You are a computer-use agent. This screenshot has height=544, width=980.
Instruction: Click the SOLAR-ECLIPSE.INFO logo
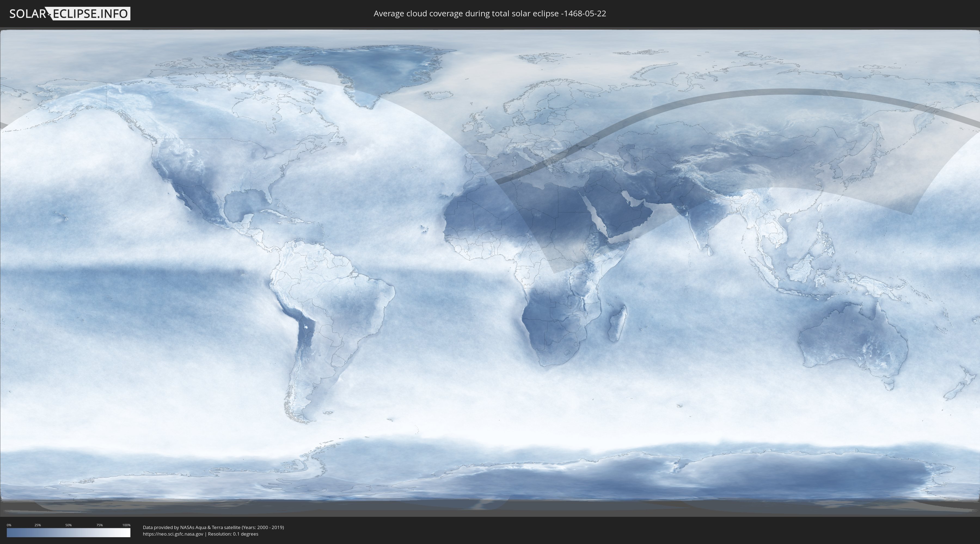[70, 14]
